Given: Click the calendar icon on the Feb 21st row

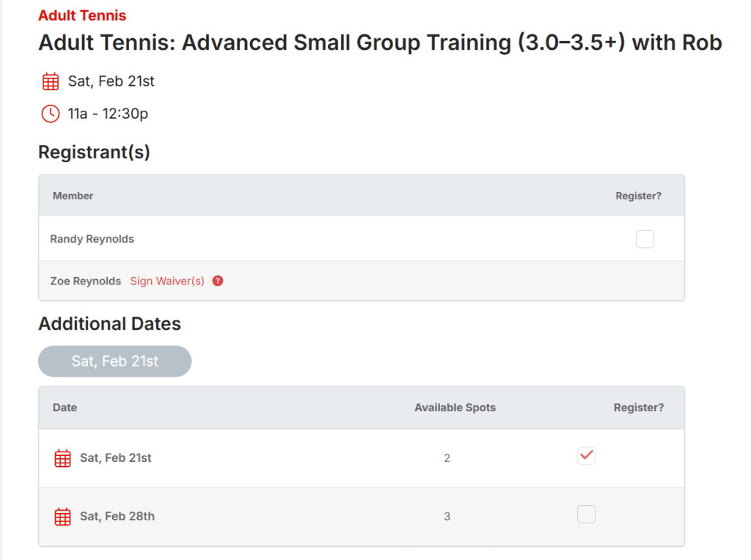Looking at the screenshot, I should (x=62, y=457).
